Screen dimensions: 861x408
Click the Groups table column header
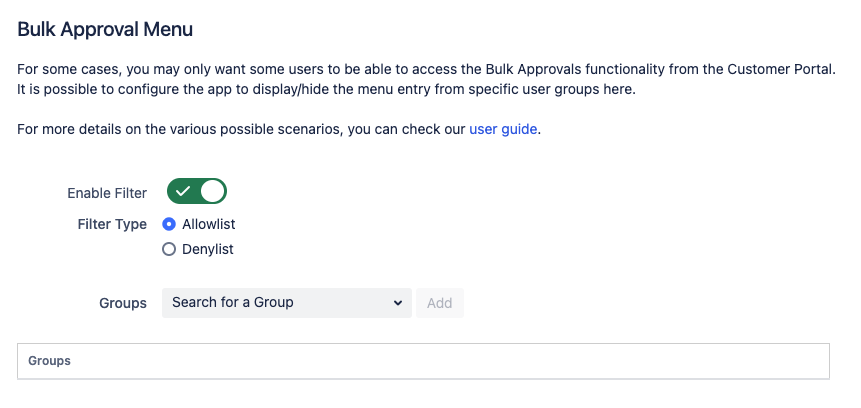click(x=49, y=360)
